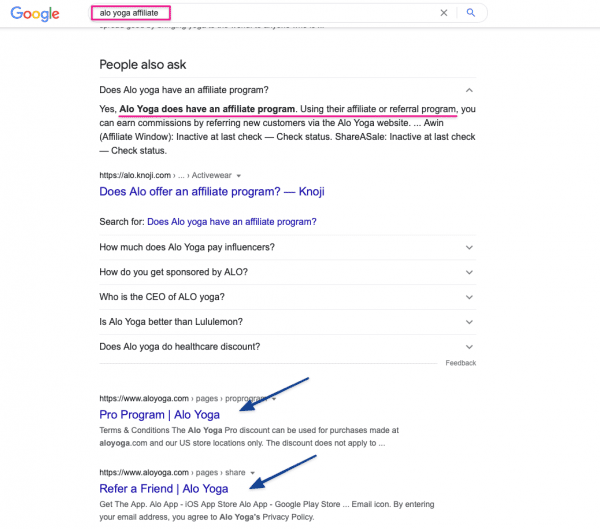Expand 'Does Alo yoga do healthcare discount?'
Viewport: 600px width, 529px height.
(x=287, y=347)
